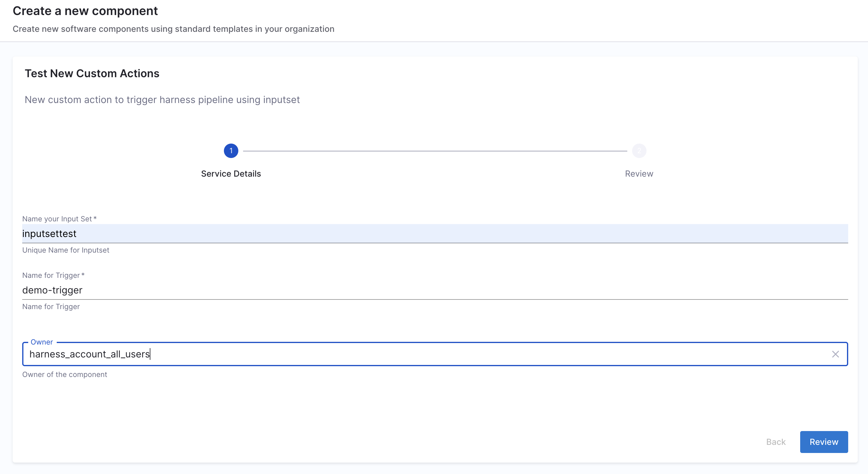Click the 'Name your Input Set' label
Viewport: 868px width, 474px height.
(57, 219)
